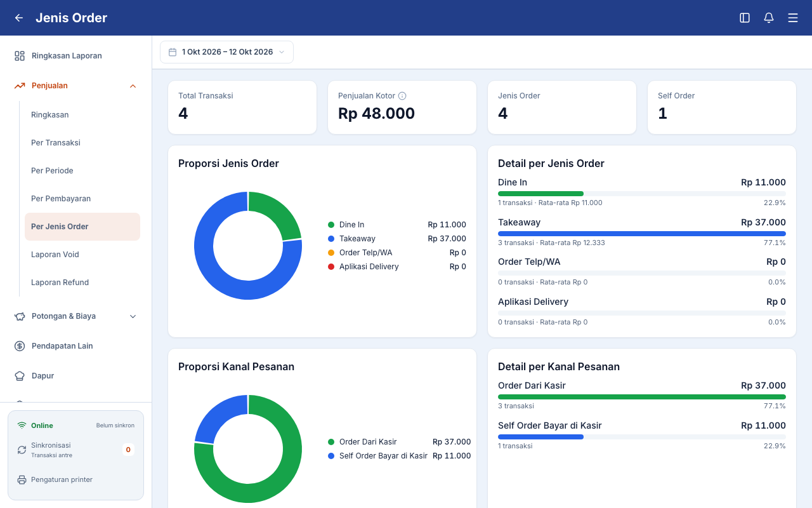
Task: Click the Potongan & Biaya piggy bank icon
Action: pos(20,316)
